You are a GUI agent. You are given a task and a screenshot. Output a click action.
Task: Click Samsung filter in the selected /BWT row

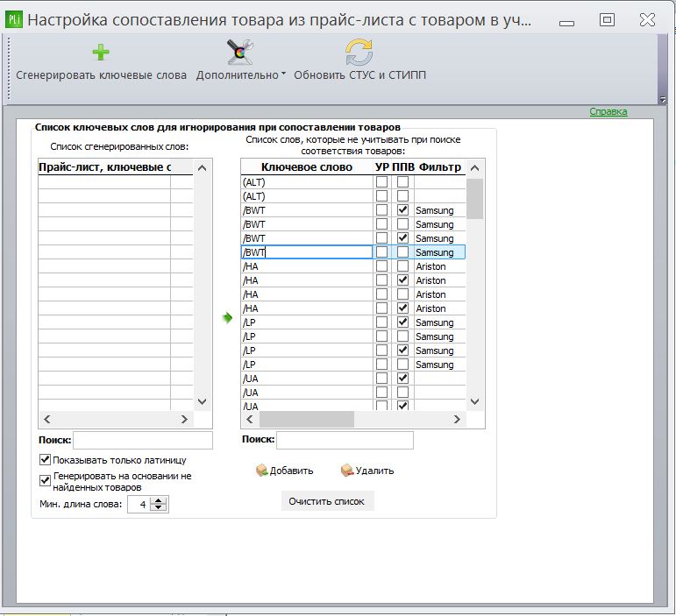click(440, 252)
